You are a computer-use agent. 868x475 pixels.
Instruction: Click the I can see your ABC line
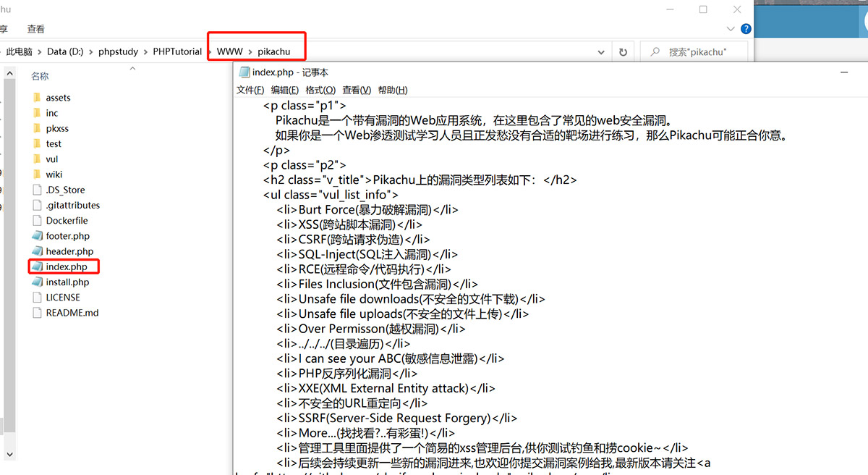(390, 358)
